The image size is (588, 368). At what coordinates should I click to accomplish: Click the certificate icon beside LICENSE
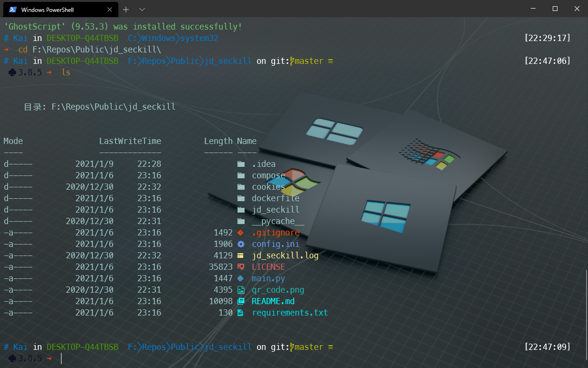click(x=241, y=267)
